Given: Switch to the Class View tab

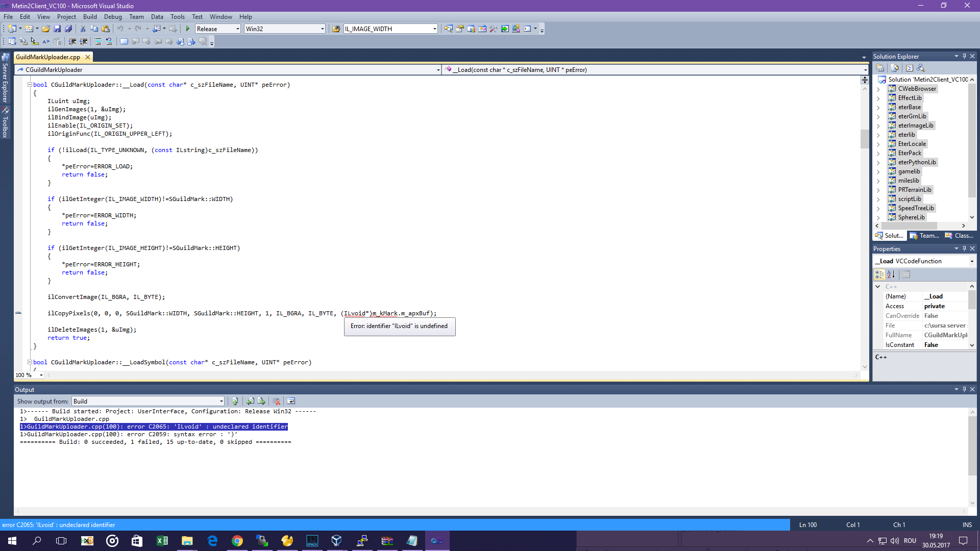Looking at the screenshot, I should [959, 236].
